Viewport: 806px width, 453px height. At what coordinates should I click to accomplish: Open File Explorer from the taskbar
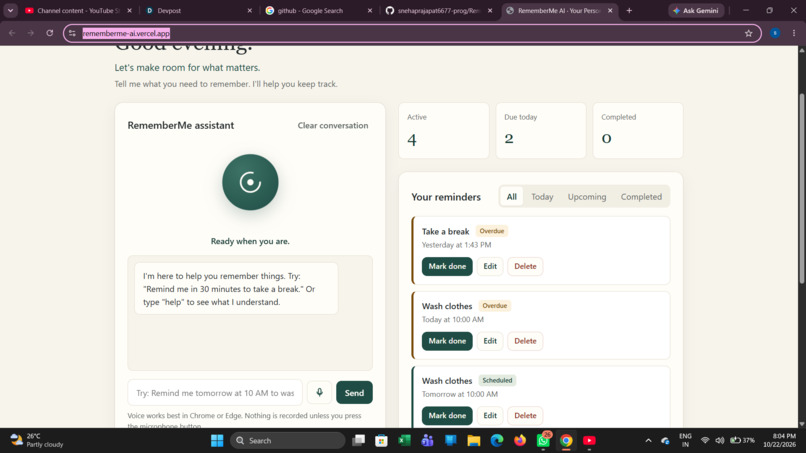473,441
